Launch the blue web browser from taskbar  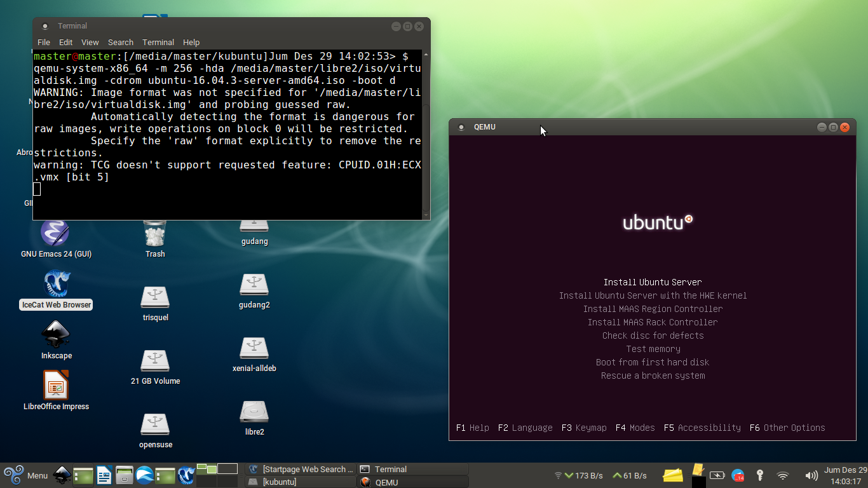tap(144, 475)
